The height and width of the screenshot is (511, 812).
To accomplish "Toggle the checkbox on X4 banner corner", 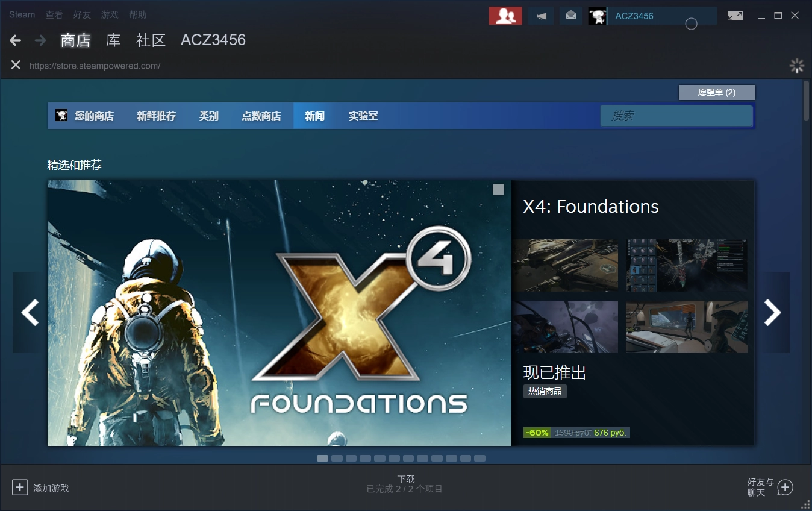I will pyautogui.click(x=498, y=190).
